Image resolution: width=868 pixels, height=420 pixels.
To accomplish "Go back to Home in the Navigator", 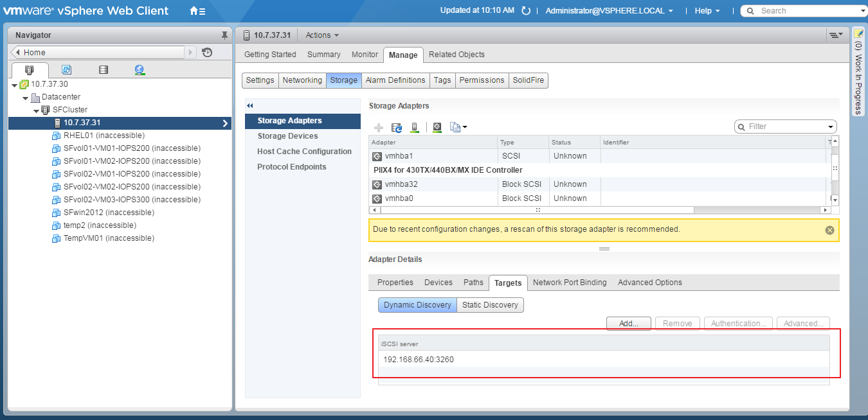I will [x=103, y=53].
